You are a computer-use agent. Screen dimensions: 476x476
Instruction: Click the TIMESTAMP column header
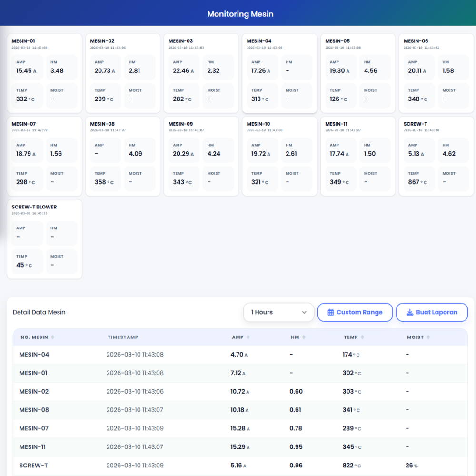(123, 337)
